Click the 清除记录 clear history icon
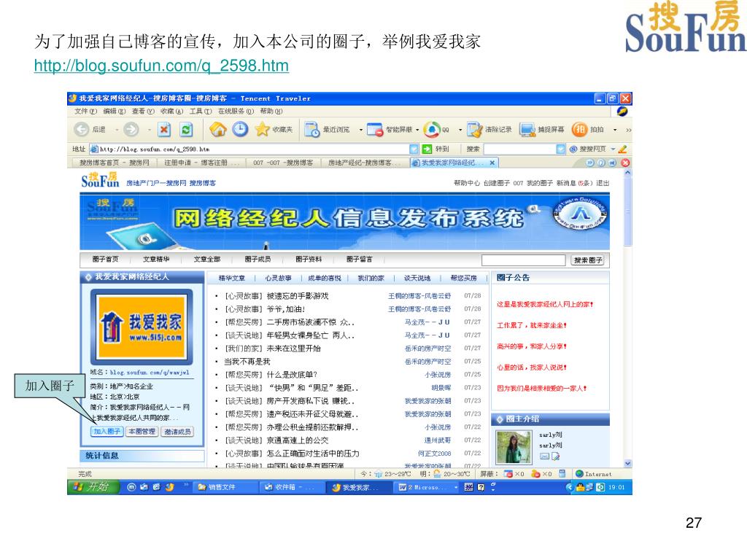The image size is (747, 560). click(474, 130)
